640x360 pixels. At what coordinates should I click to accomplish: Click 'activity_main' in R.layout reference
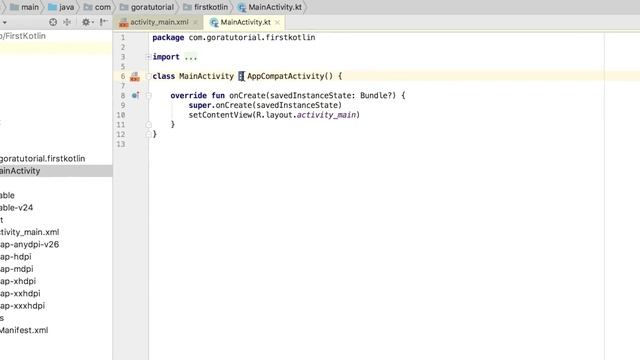326,115
